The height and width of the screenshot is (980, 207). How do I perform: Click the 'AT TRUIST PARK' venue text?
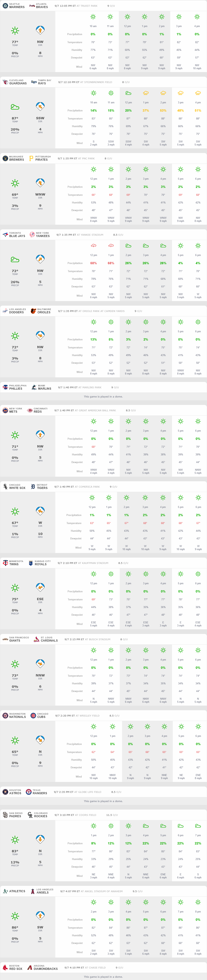click(x=88, y=6)
